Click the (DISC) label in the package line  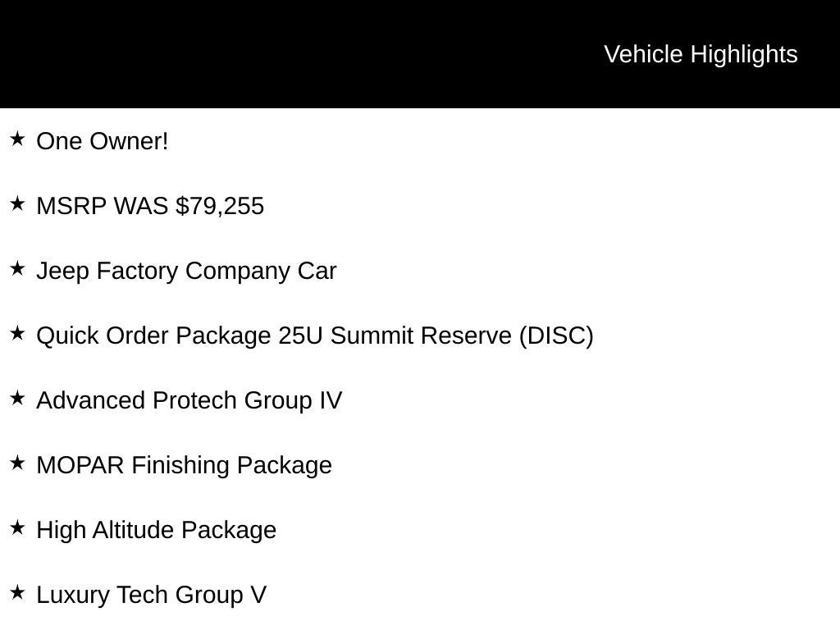point(555,336)
